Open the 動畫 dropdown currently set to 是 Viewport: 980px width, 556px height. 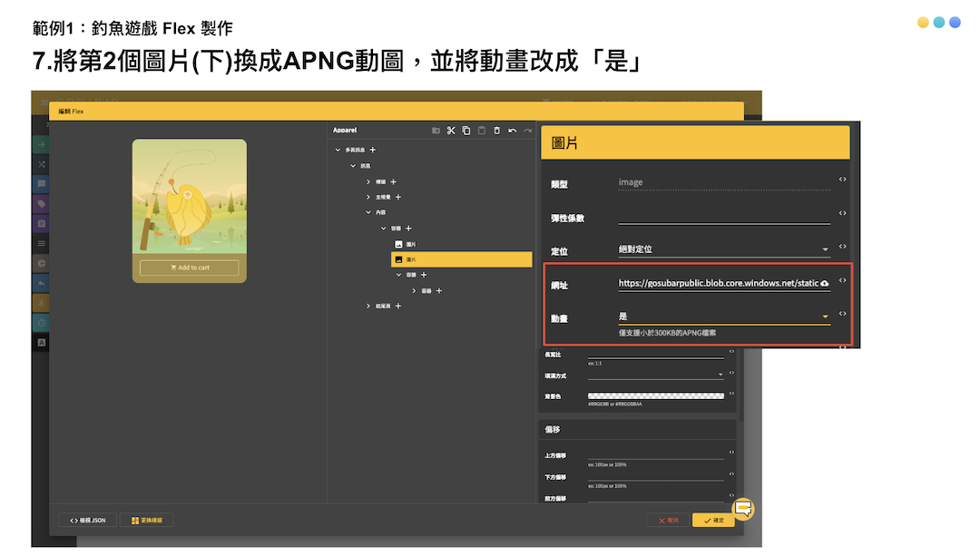coord(724,317)
